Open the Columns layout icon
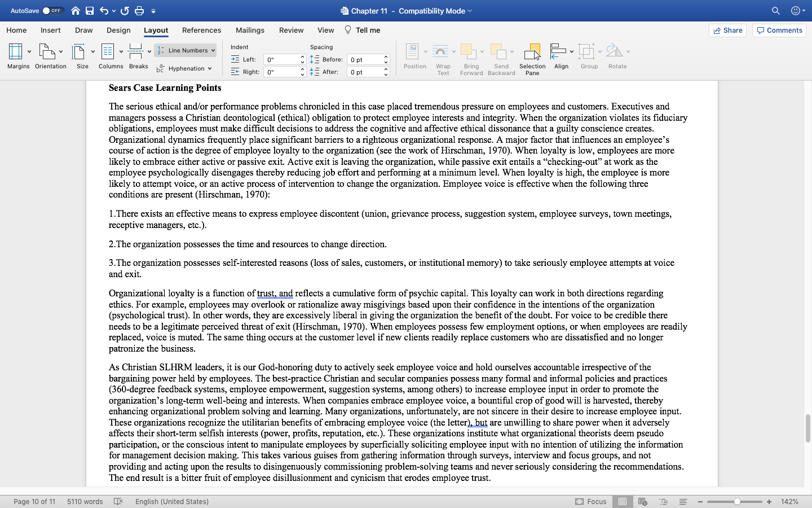Viewport: 812px width, 508px height. (108, 51)
